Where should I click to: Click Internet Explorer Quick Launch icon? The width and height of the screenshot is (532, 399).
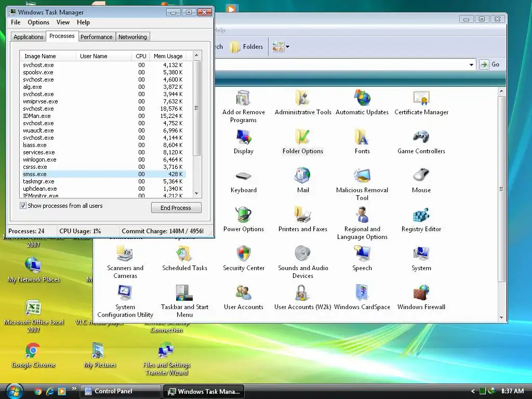[50, 391]
